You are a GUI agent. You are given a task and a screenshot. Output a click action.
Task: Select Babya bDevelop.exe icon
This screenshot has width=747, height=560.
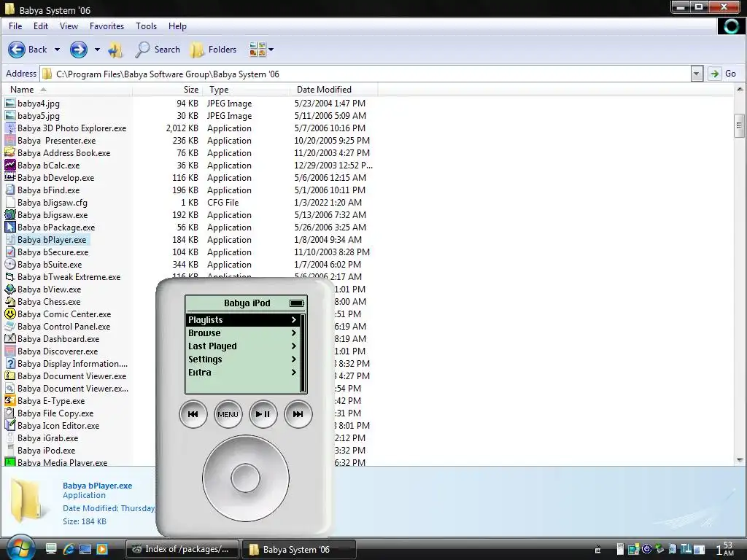click(10, 178)
